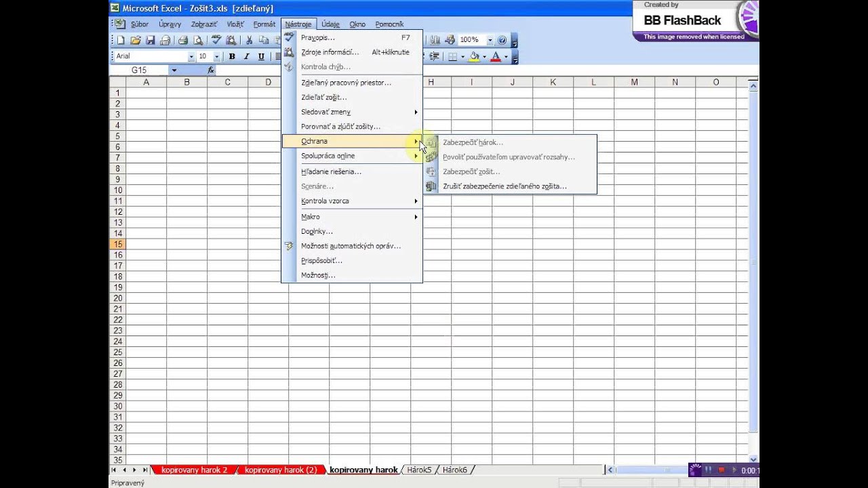Expand the Sledovať zmeny submenu
This screenshot has height=488, width=868.
(352, 112)
